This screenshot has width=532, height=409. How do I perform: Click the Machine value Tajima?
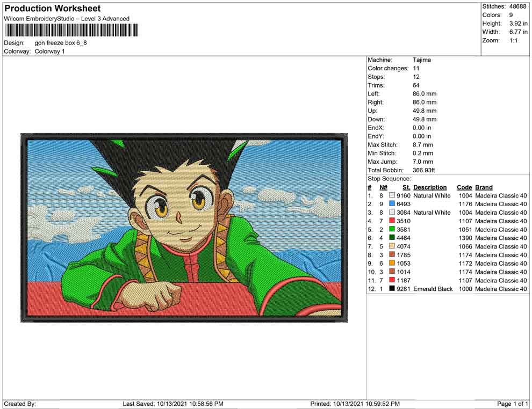click(x=422, y=60)
